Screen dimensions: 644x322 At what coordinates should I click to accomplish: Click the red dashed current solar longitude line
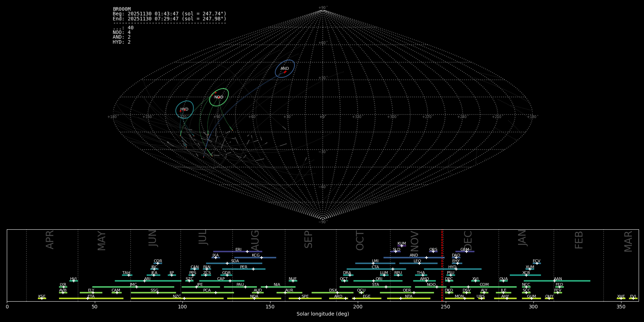point(442,265)
